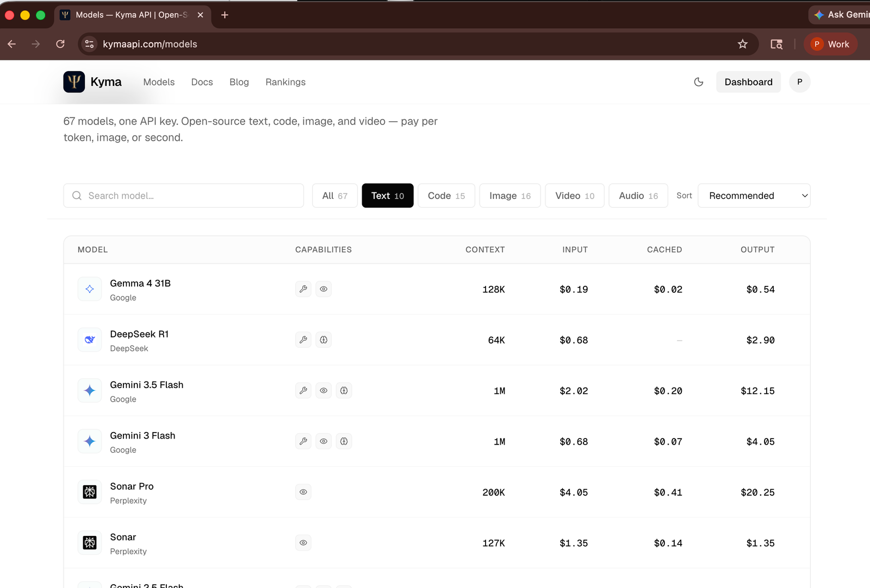Open the P user avatar menu

click(800, 82)
